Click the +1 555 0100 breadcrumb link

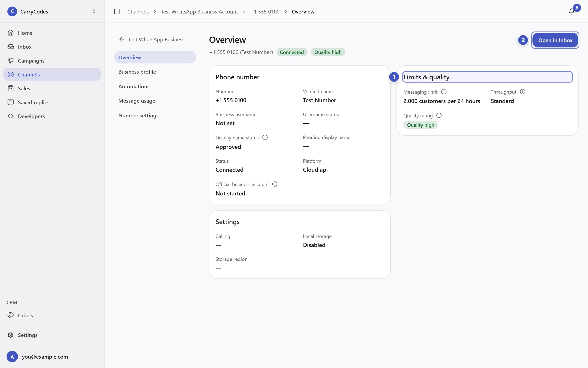pyautogui.click(x=265, y=11)
